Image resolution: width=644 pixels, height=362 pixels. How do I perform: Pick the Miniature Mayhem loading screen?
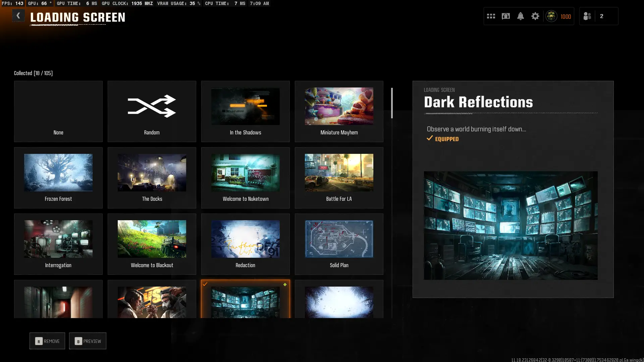pos(339,106)
